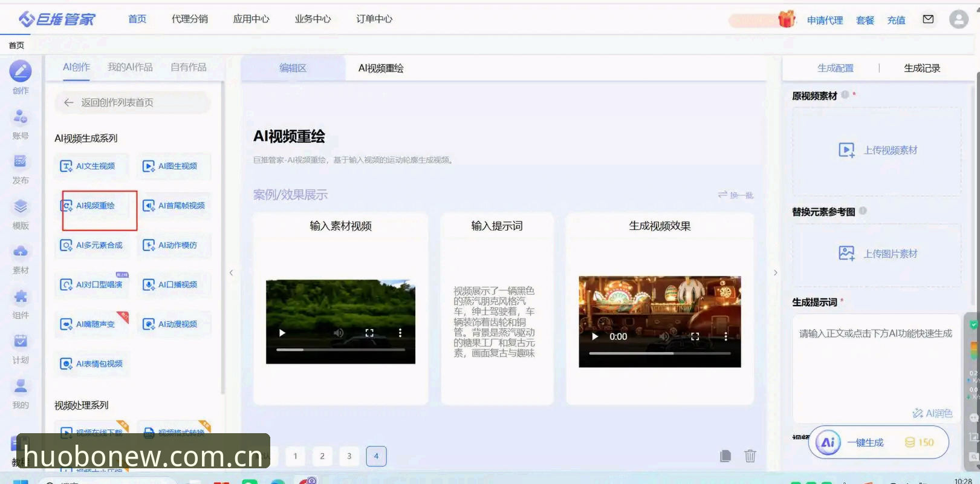Mute the generated effect video
Image resolution: width=980 pixels, height=484 pixels.
pyautogui.click(x=664, y=336)
